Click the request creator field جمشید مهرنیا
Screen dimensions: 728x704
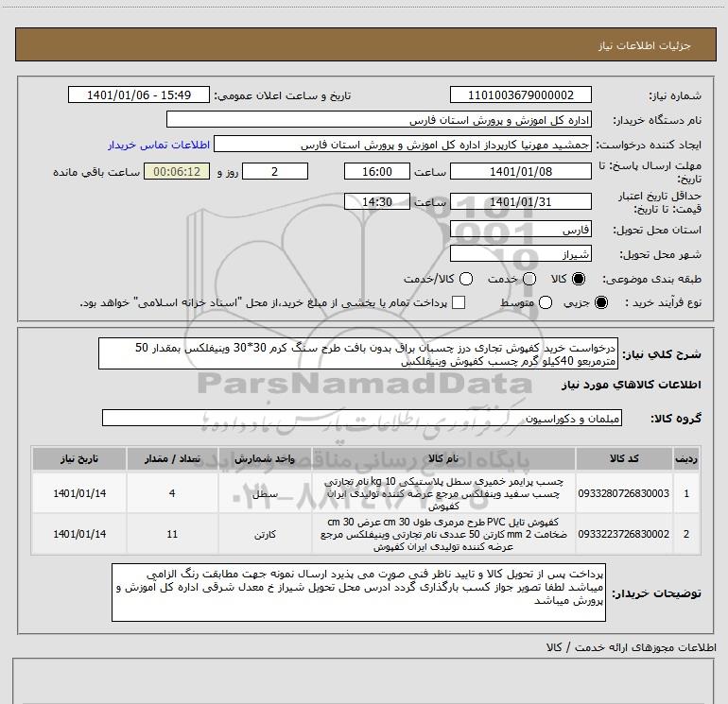(x=403, y=145)
